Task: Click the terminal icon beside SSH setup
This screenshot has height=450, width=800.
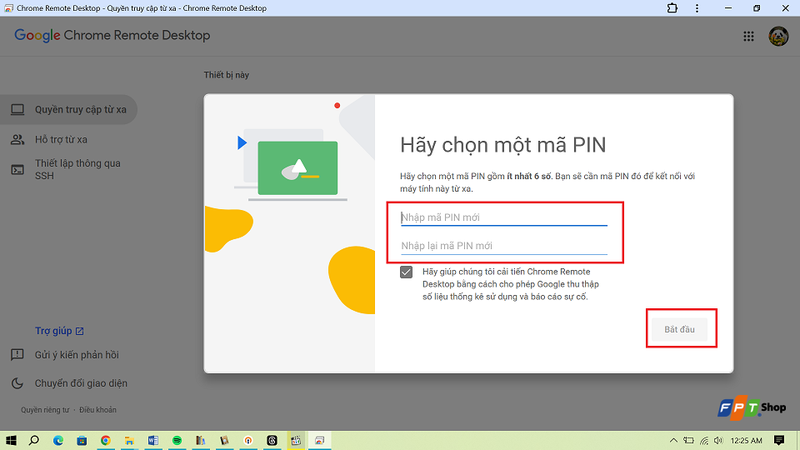Action: coord(17,170)
